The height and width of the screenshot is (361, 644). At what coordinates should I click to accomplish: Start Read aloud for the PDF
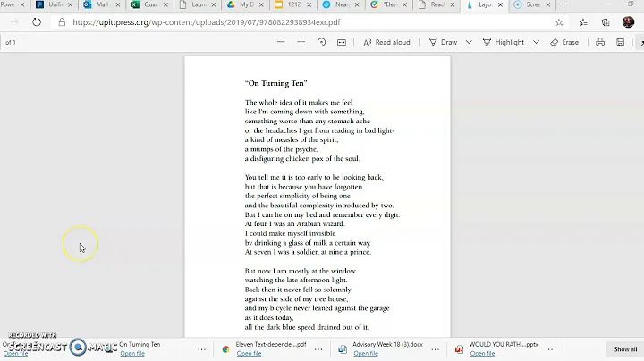(386, 42)
